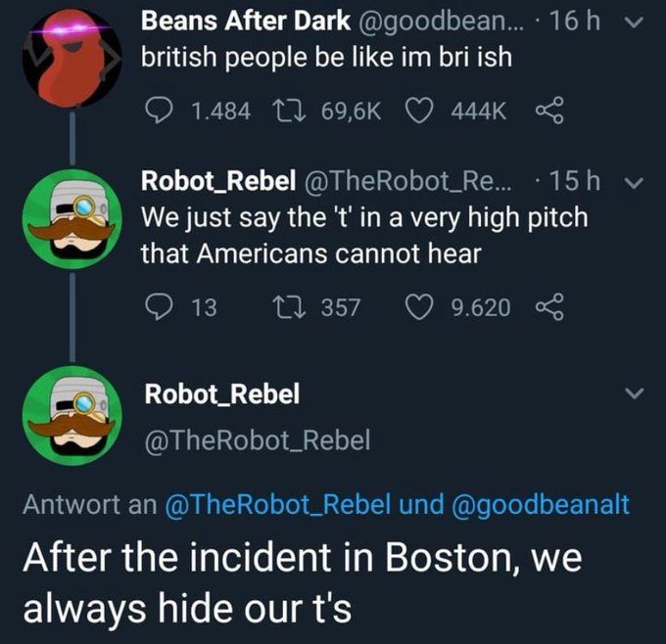The image size is (666, 644).
Task: Open chevron menu on main Robot_Rebel tweet
Action: 634,393
